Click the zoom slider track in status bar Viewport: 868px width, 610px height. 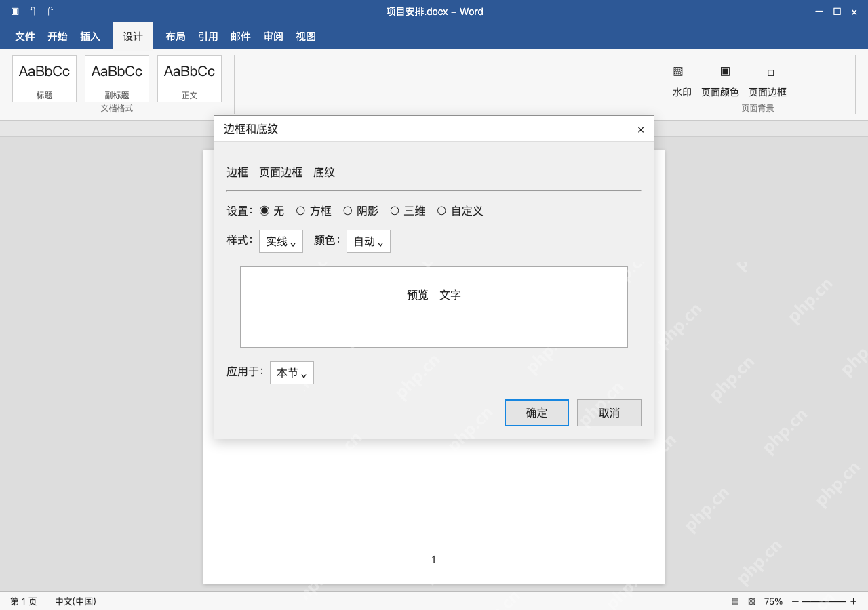824,601
